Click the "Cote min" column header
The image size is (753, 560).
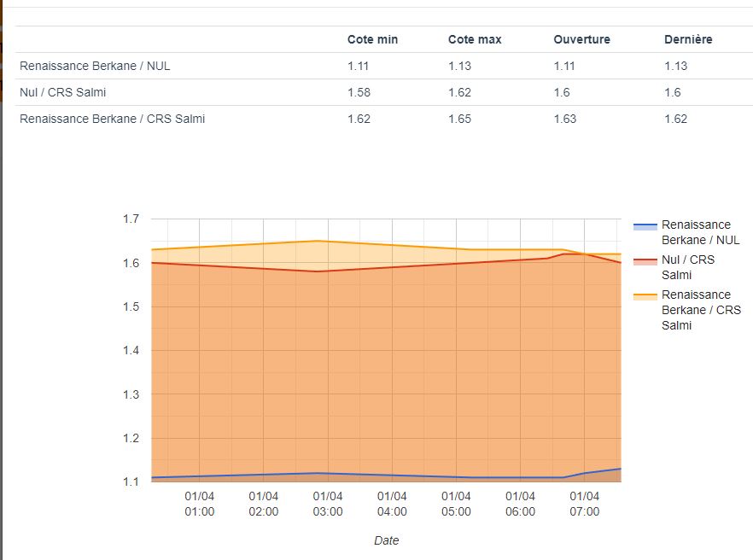(x=372, y=39)
